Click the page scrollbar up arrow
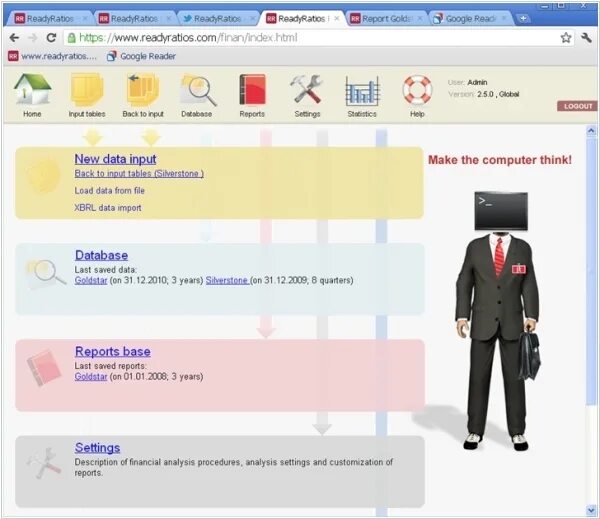Screen dimensions: 600x519 click(x=591, y=131)
